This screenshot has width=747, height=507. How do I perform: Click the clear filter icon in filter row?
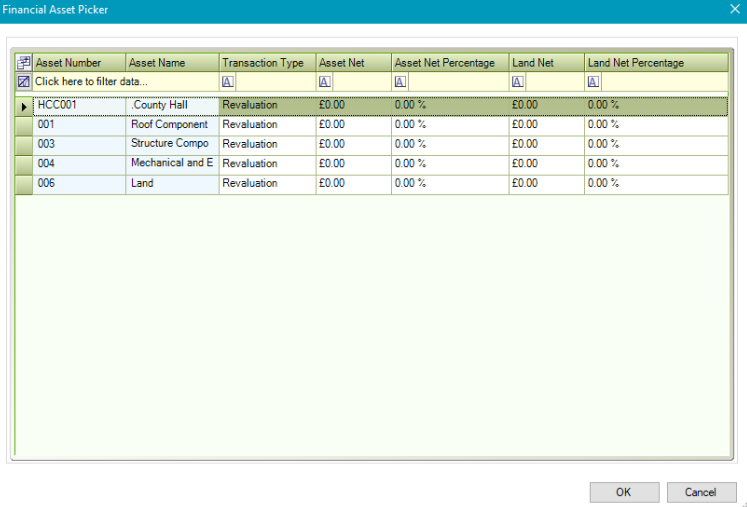coord(24,81)
